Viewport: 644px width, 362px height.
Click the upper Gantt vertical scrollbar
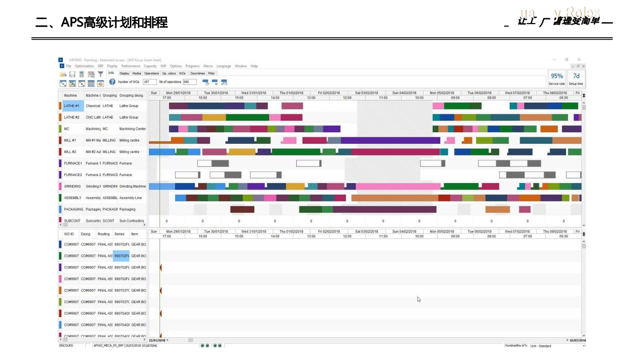coord(584,163)
